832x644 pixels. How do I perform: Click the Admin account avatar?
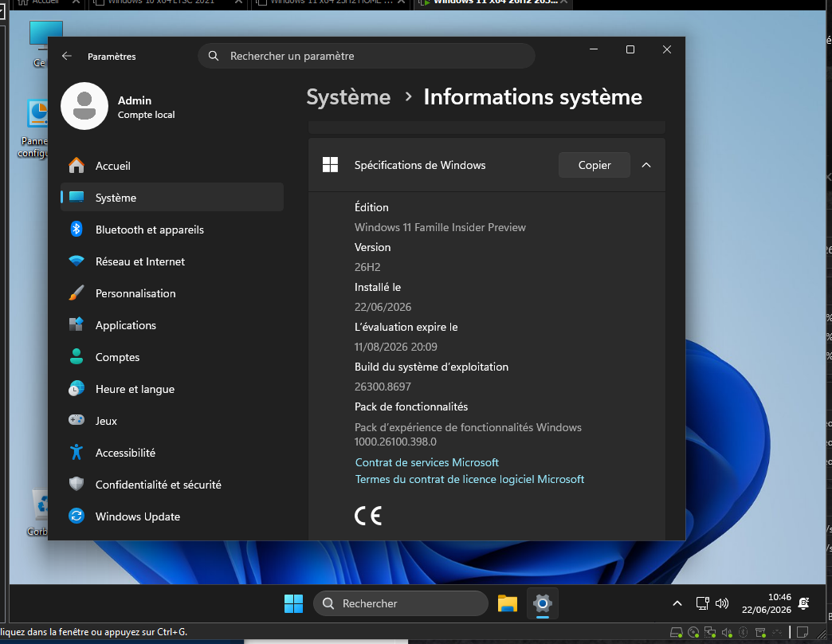click(x=84, y=106)
